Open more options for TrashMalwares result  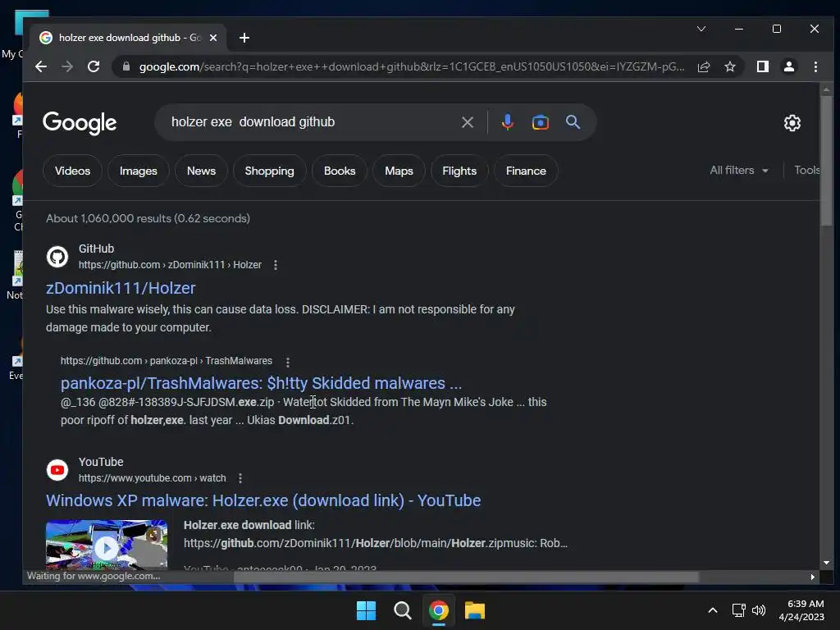click(x=288, y=362)
